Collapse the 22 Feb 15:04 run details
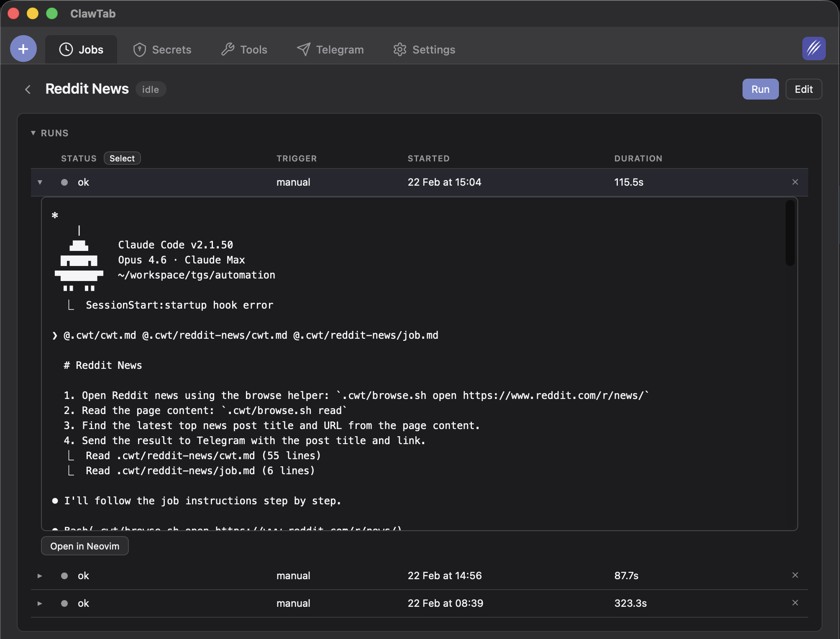This screenshot has width=840, height=639. click(40, 182)
